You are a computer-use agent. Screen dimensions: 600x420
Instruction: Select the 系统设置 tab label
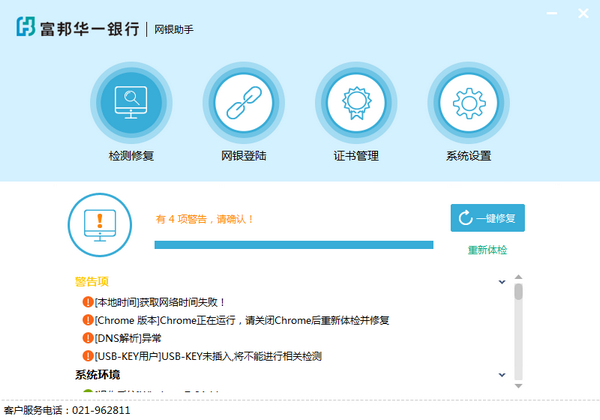[469, 156]
